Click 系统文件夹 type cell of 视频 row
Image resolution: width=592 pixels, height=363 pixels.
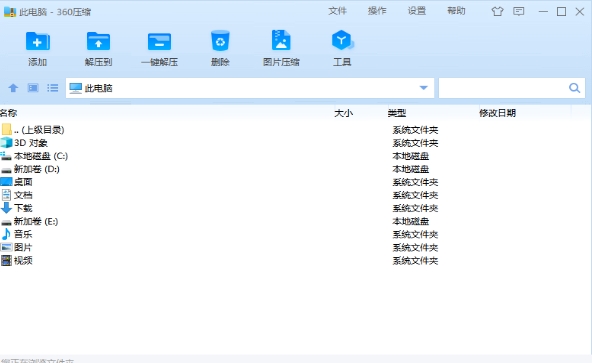415,261
